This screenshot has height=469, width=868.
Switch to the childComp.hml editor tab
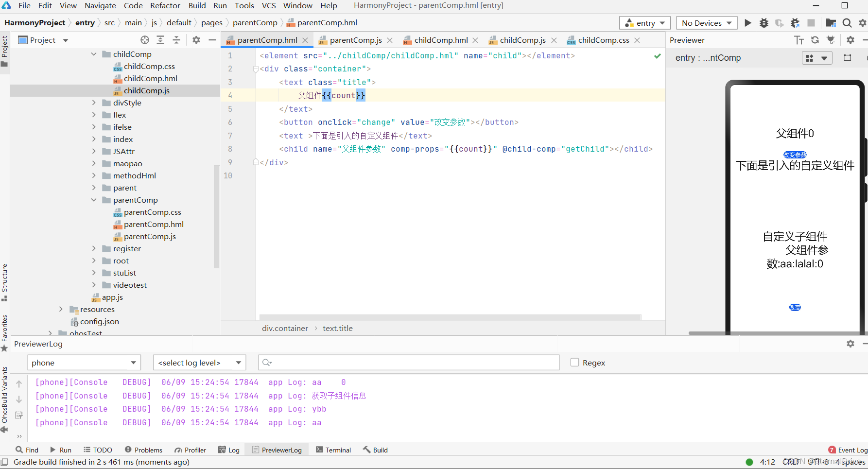click(x=441, y=40)
